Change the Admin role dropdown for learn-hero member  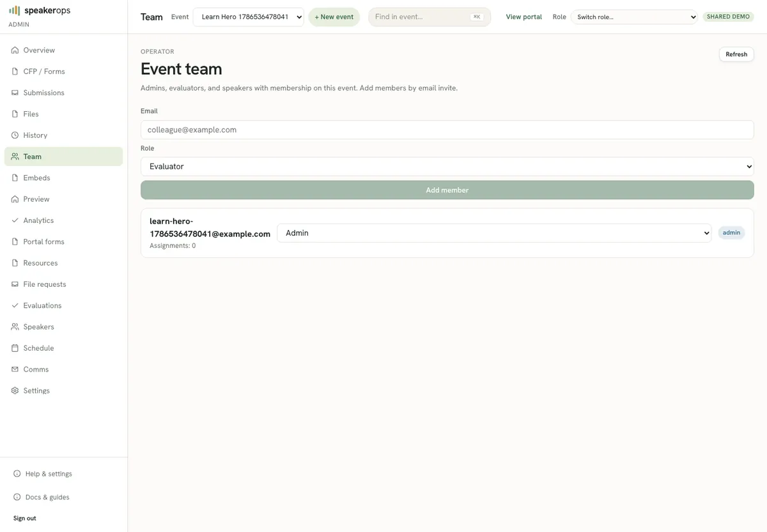(494, 233)
